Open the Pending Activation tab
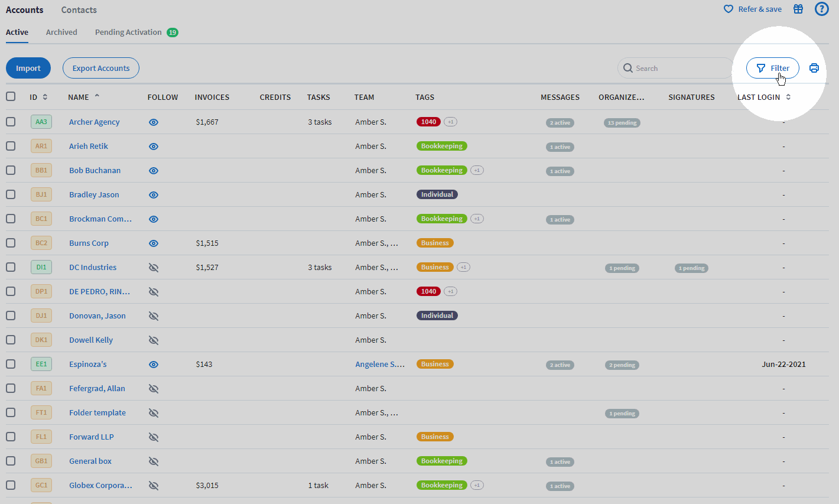This screenshot has height=504, width=839. (x=129, y=32)
